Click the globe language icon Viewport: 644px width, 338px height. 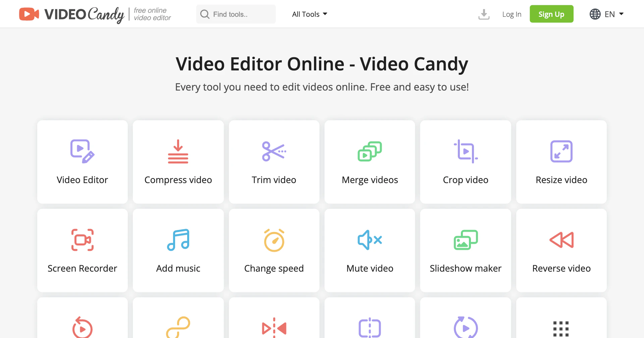coord(595,14)
